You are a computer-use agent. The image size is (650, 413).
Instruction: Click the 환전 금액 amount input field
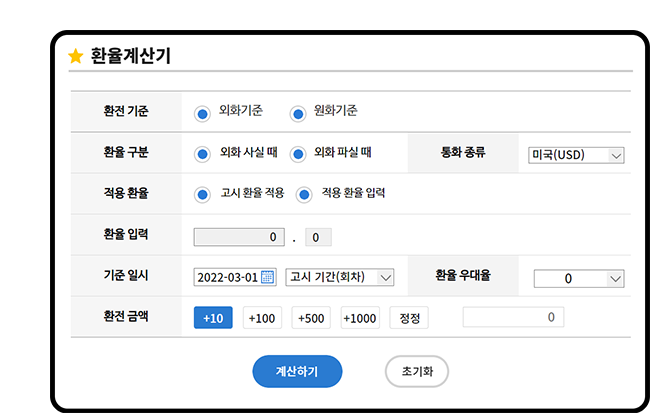(x=513, y=317)
